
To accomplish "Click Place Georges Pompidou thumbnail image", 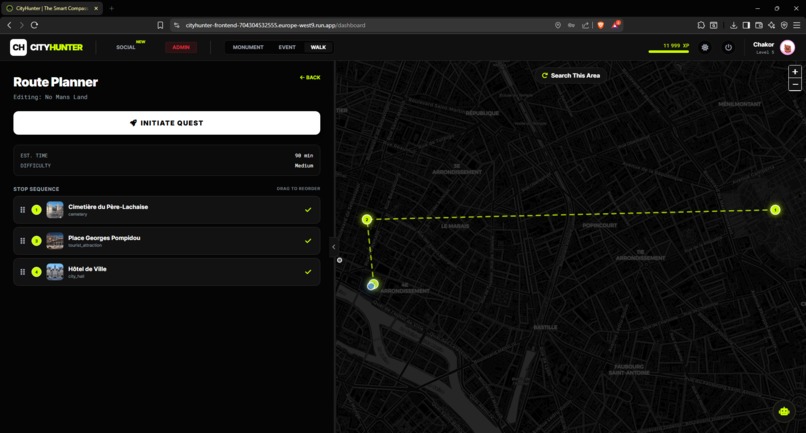I will click(55, 241).
